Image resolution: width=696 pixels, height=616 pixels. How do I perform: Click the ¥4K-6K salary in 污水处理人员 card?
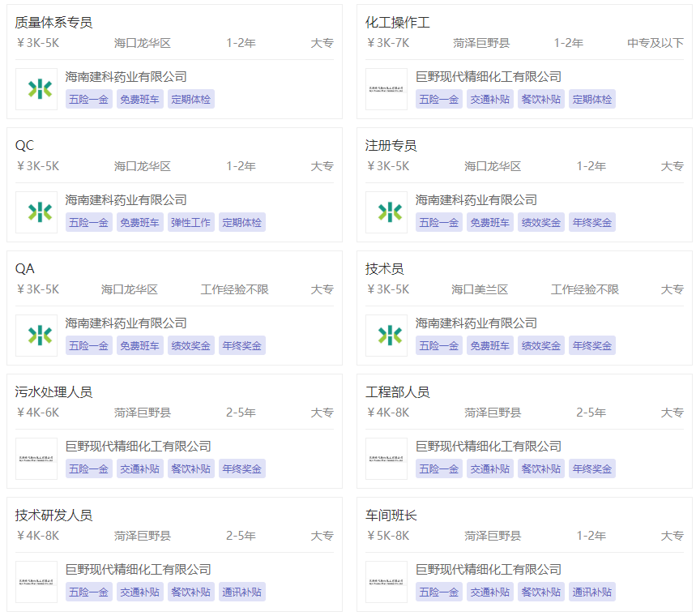(38, 413)
